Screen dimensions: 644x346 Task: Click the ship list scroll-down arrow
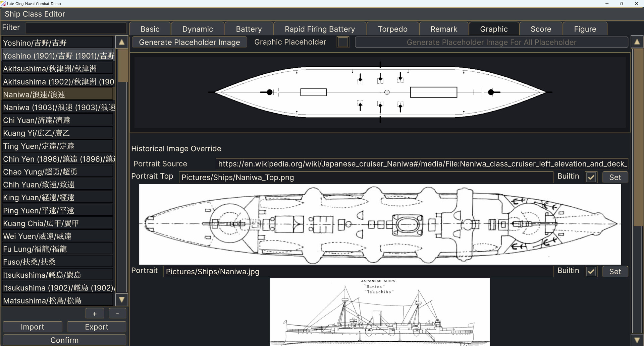click(x=122, y=300)
